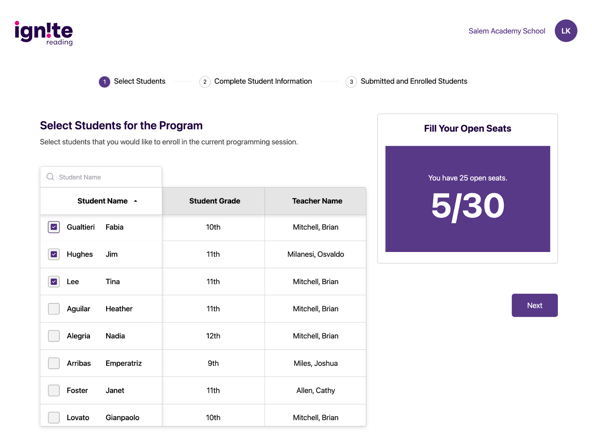
Task: Go to Complete Student Information step
Action: (263, 81)
